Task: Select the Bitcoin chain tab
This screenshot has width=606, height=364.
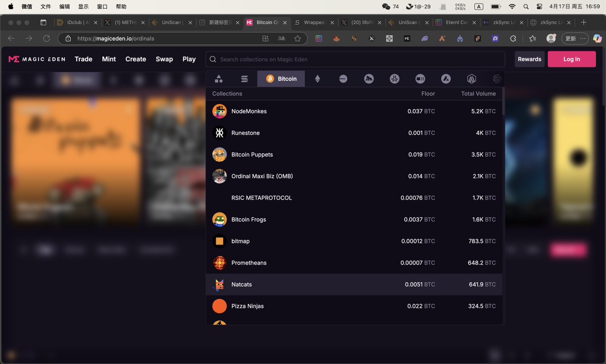Action: [281, 79]
